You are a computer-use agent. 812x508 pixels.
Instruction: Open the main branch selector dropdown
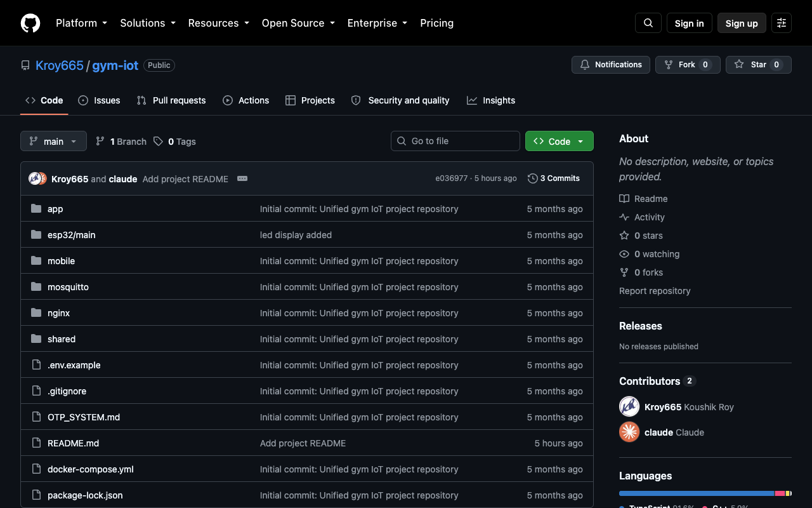coord(53,141)
